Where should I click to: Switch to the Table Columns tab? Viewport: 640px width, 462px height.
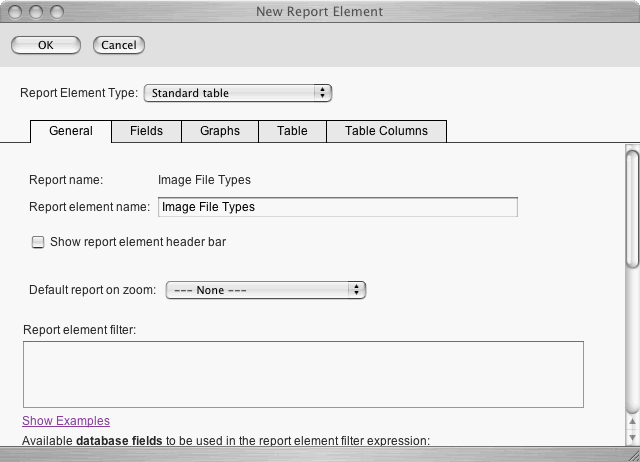pyautogui.click(x=386, y=131)
